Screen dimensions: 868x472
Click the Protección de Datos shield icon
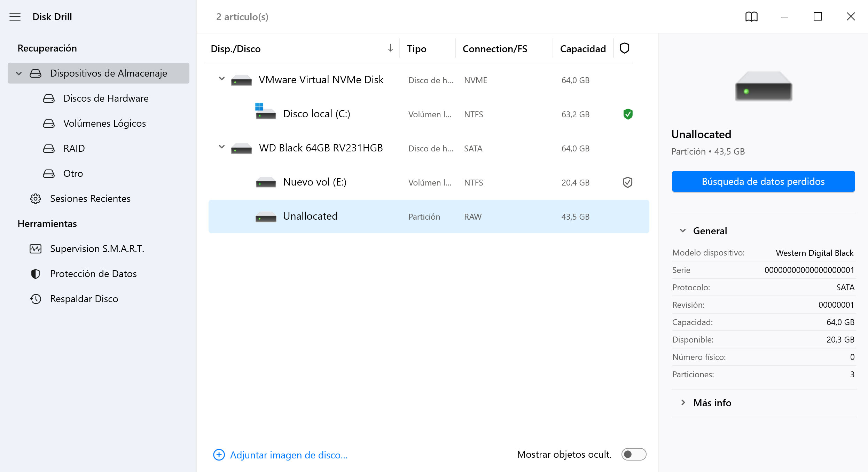coord(36,274)
